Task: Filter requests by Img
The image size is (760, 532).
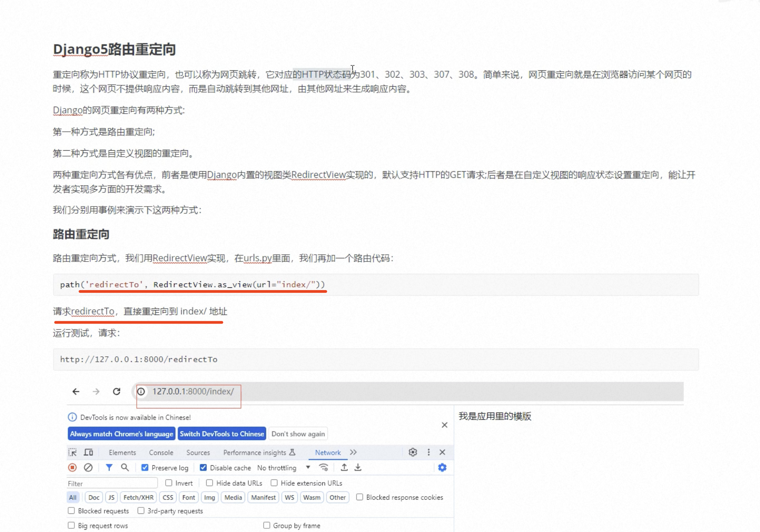Action: [x=210, y=498]
